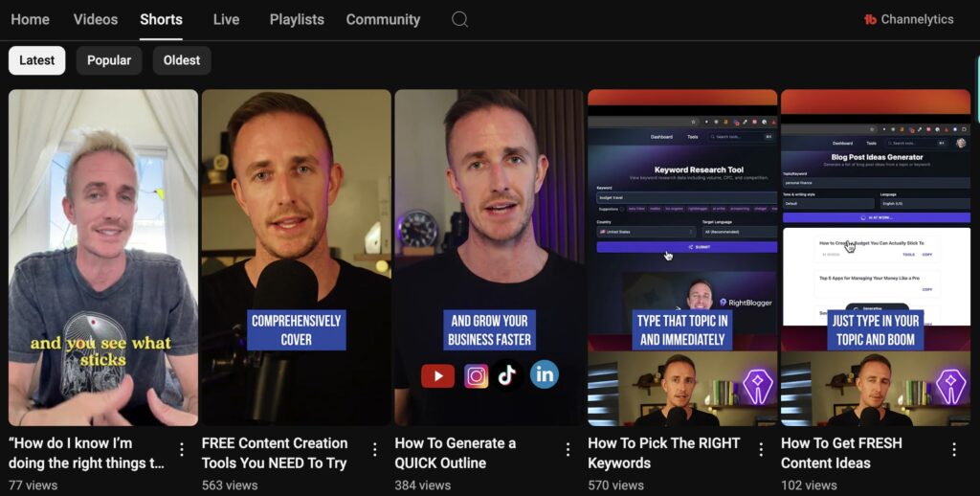Open menu for "How do I know" short

tap(181, 449)
